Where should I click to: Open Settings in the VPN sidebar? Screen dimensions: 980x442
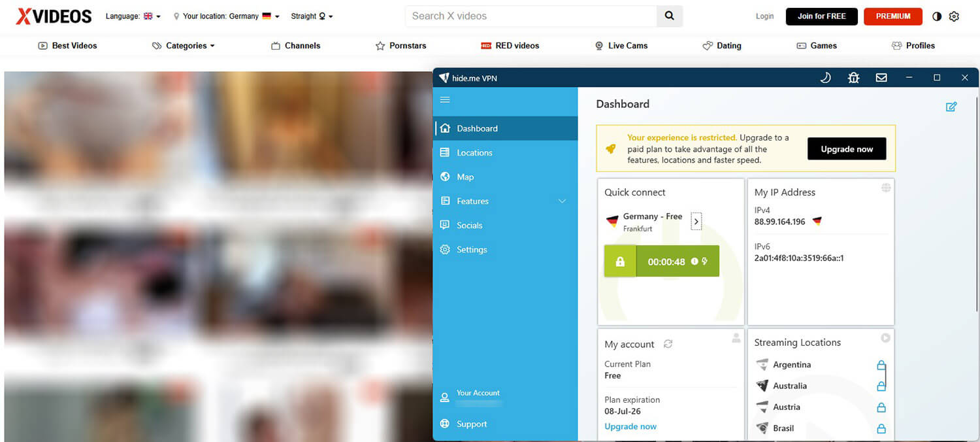[x=506, y=249]
